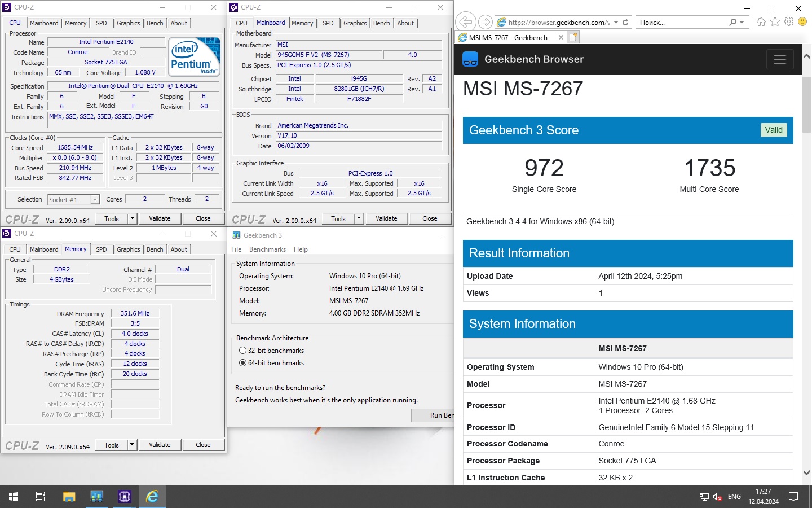The width and height of the screenshot is (812, 508).
Task: Click the Geekbench Browser glasses logo
Action: coord(470,59)
